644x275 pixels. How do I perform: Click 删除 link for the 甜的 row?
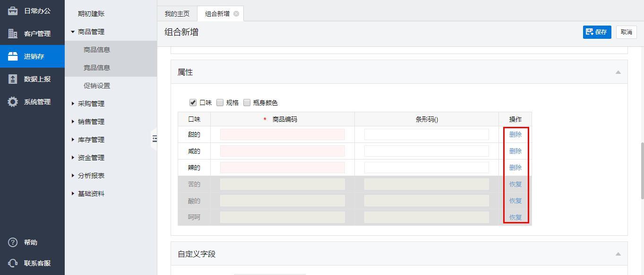515,134
